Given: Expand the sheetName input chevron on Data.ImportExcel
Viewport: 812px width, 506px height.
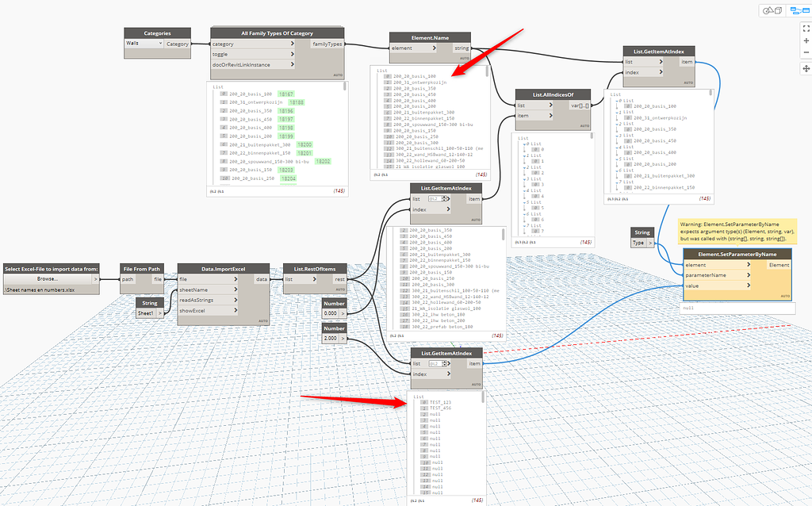Looking at the screenshot, I should [x=236, y=289].
